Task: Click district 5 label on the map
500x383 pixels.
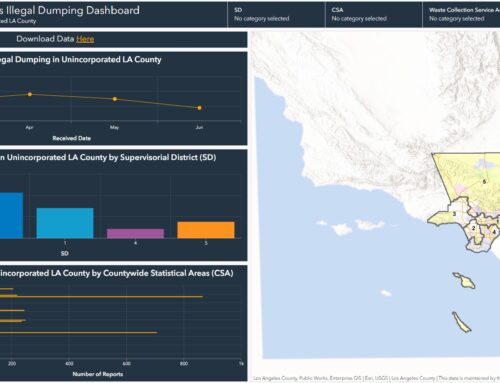Action: (x=484, y=181)
